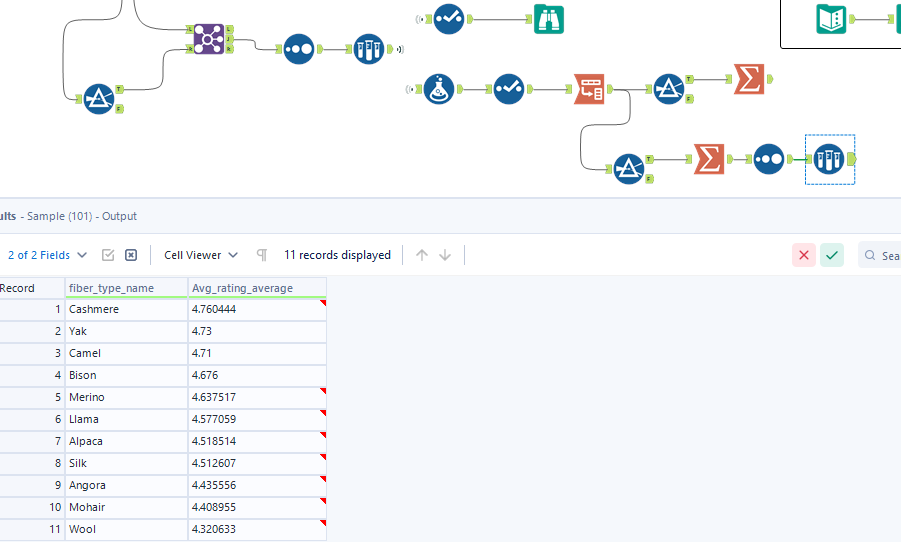Click the fiber_type_name column header
Viewport: 901px width, 542px height.
coord(126,288)
